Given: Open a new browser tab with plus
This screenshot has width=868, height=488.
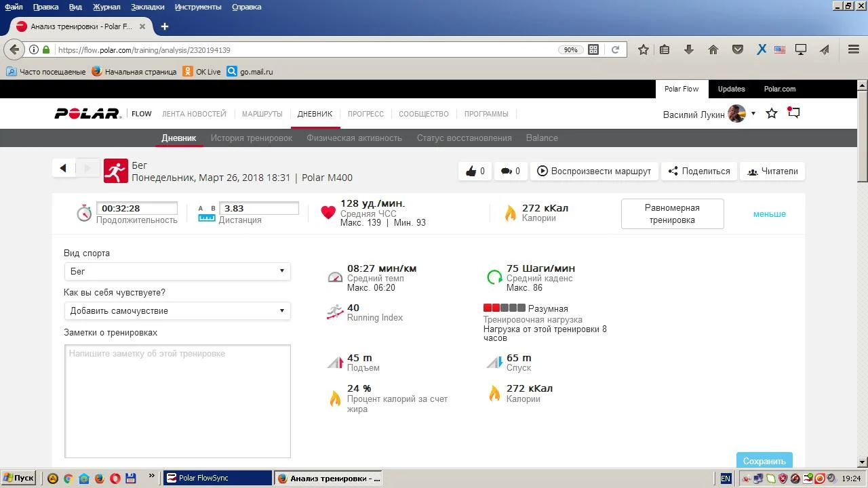Looking at the screenshot, I should click(164, 26).
